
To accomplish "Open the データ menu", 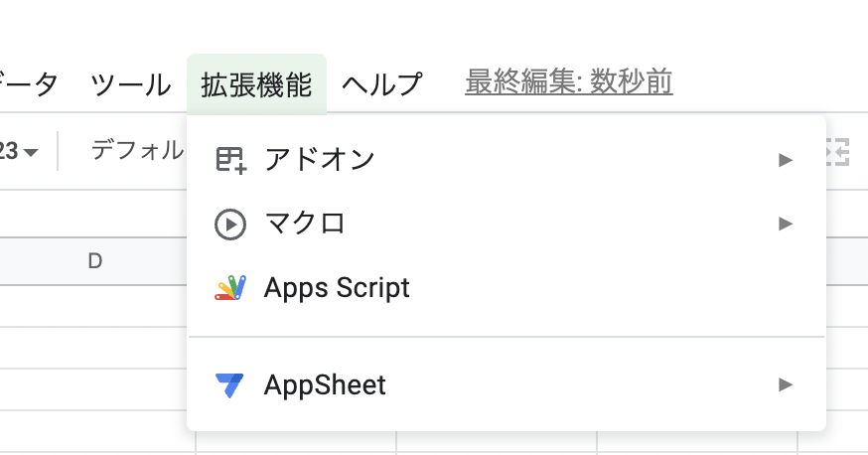I will tap(28, 84).
